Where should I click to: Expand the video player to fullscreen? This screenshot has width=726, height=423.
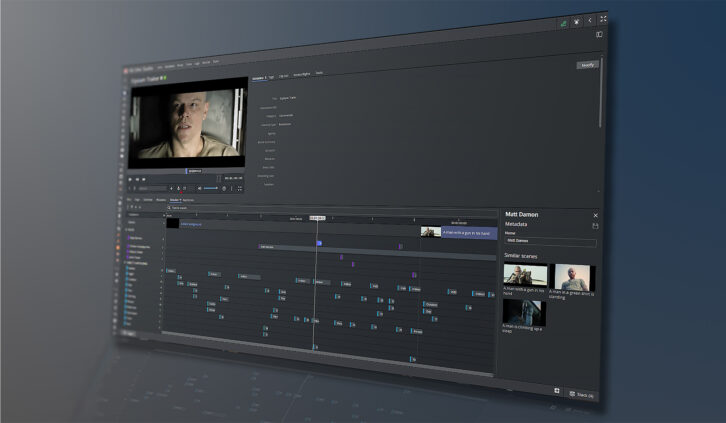[240, 188]
